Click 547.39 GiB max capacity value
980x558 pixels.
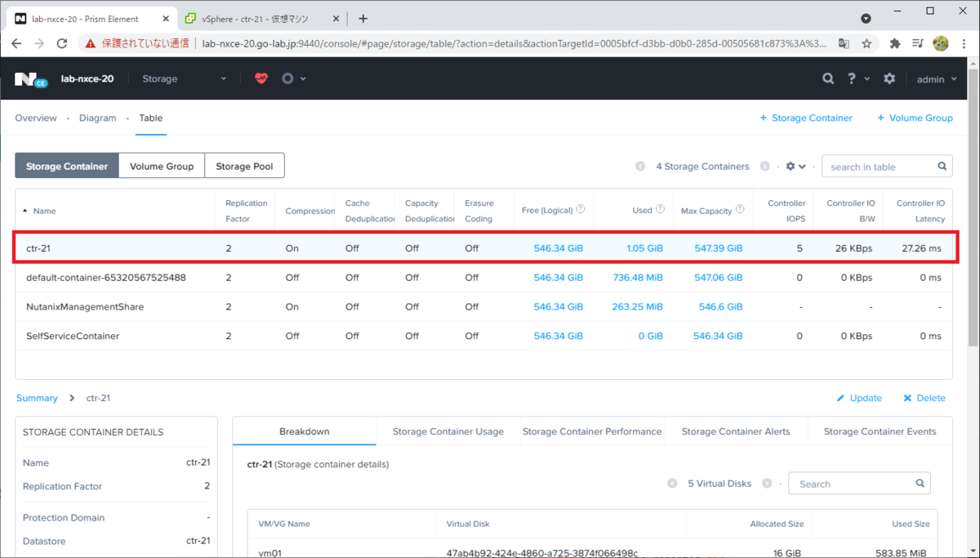click(719, 248)
